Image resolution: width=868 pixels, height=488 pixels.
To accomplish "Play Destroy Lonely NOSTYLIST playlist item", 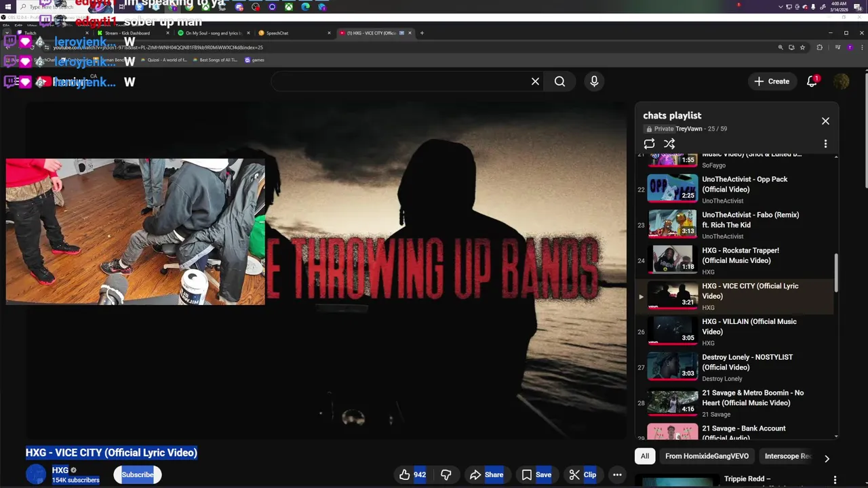I will point(736,367).
